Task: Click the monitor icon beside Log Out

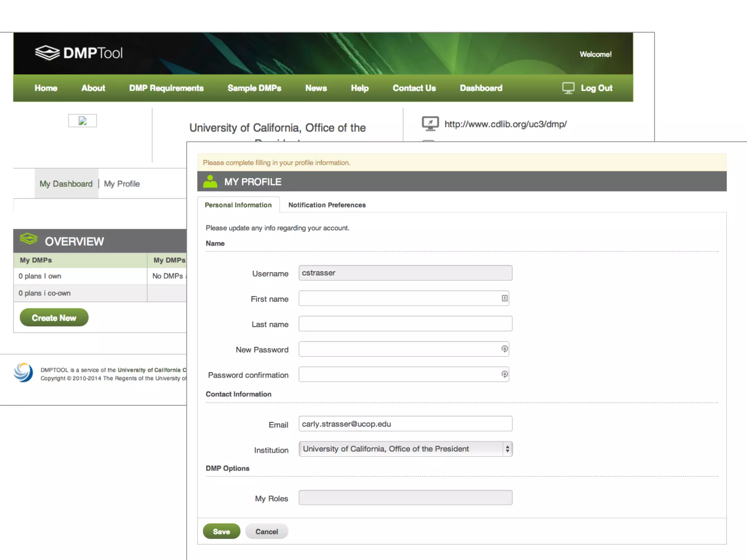Action: 568,88
